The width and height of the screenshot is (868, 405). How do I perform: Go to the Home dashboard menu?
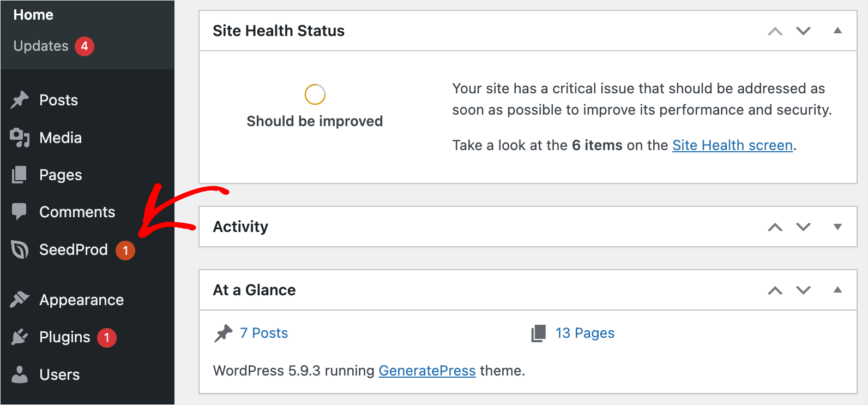tap(33, 15)
